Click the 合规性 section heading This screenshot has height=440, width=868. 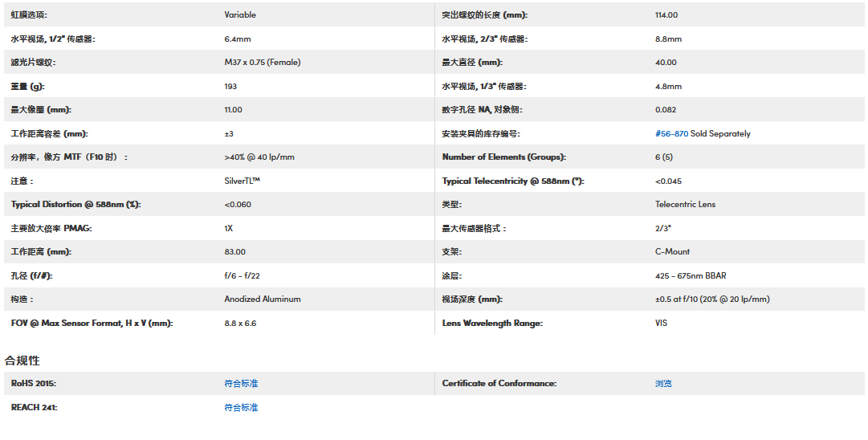pyautogui.click(x=22, y=361)
